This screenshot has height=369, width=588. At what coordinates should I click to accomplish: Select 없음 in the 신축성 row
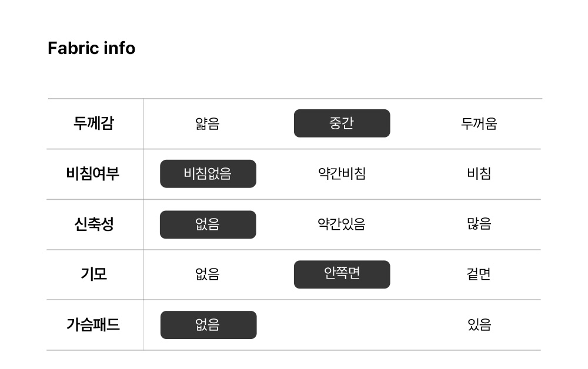[208, 224]
